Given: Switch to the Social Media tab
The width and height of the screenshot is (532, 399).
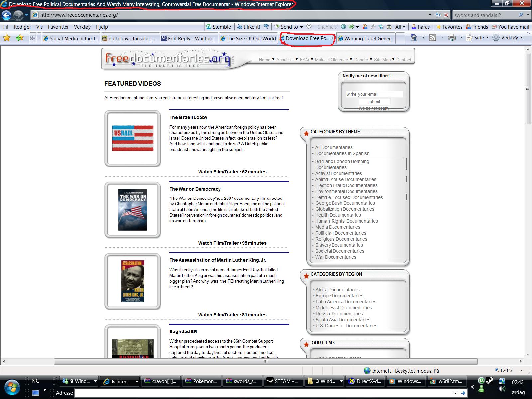Looking at the screenshot, I should 71,38.
